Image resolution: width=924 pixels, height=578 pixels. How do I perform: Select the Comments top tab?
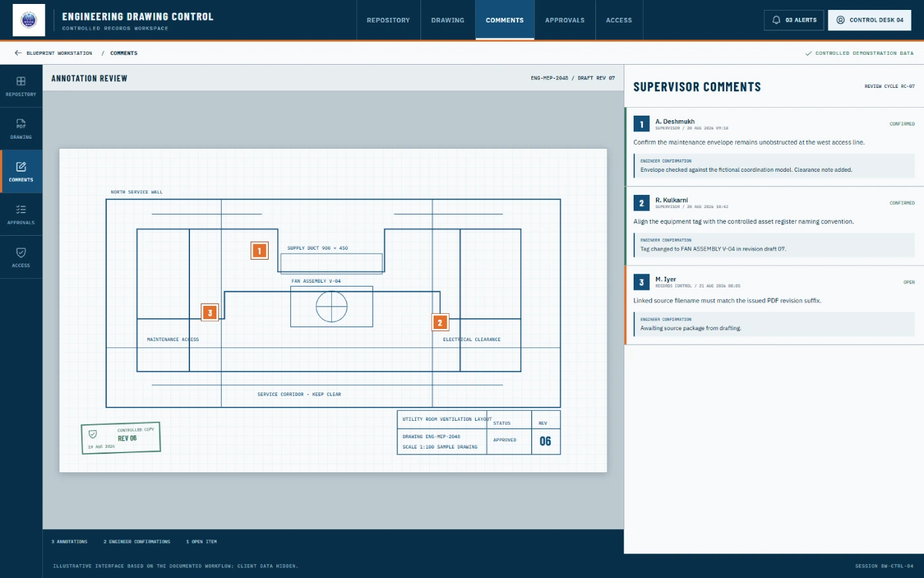[x=505, y=20]
